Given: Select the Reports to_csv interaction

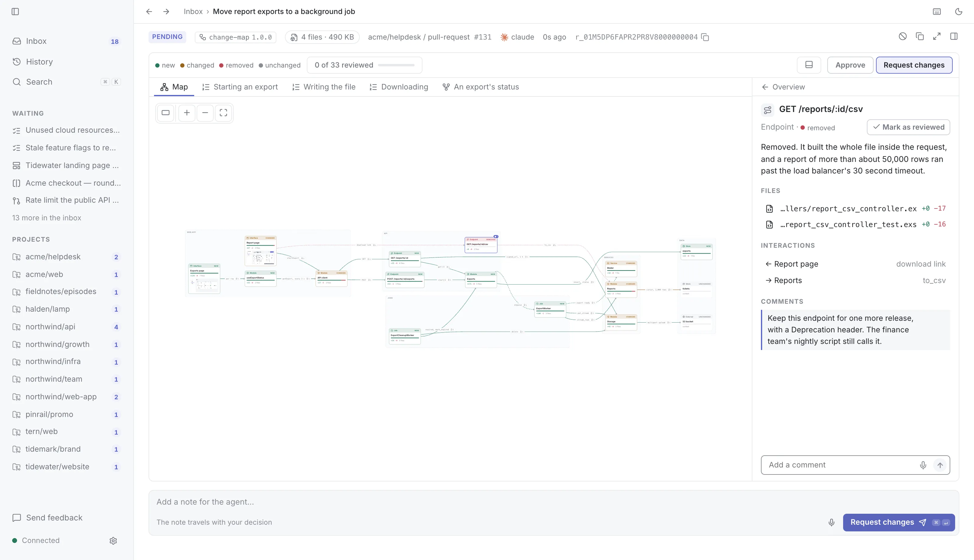Looking at the screenshot, I should (x=856, y=280).
